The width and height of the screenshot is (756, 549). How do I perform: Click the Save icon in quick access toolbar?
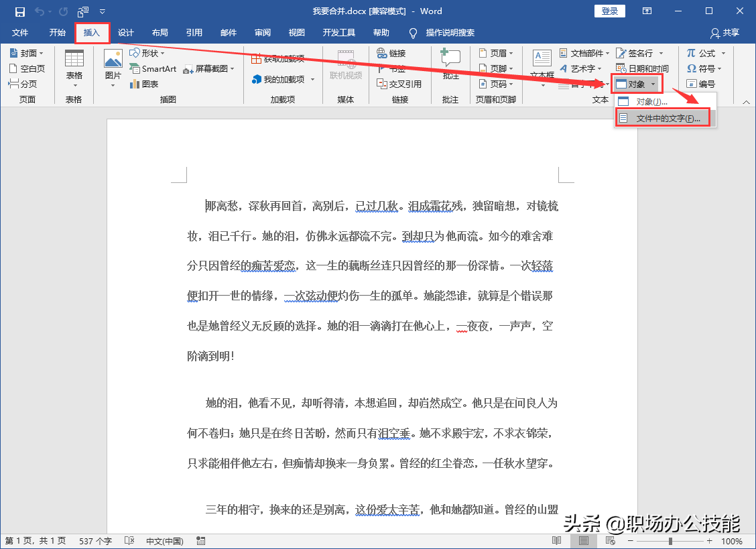(x=20, y=11)
